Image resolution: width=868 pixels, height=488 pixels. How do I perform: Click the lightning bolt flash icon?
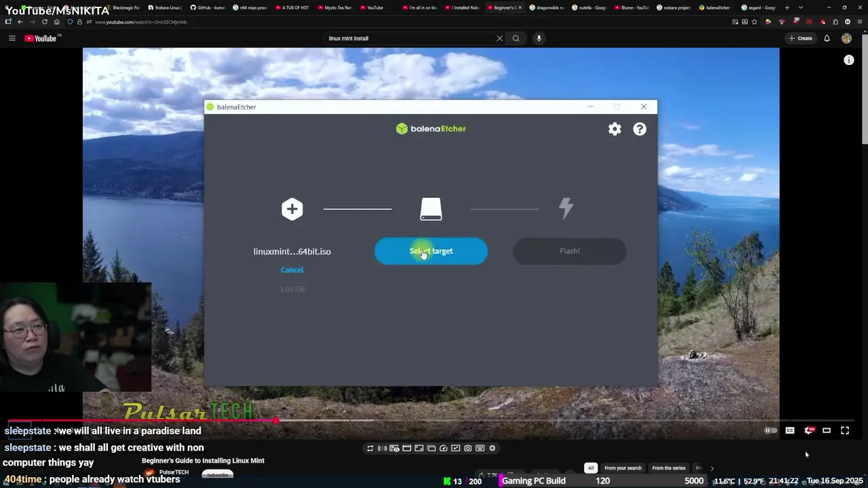click(566, 209)
